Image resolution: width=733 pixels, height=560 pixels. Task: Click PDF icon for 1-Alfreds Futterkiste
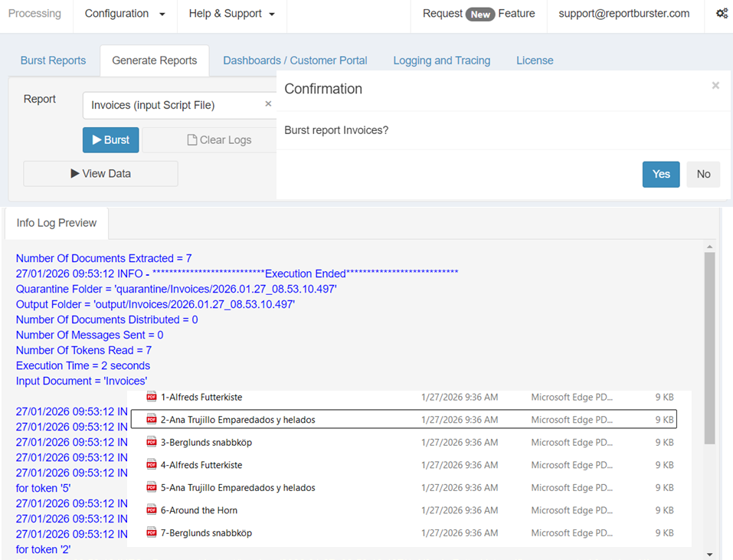(x=152, y=397)
